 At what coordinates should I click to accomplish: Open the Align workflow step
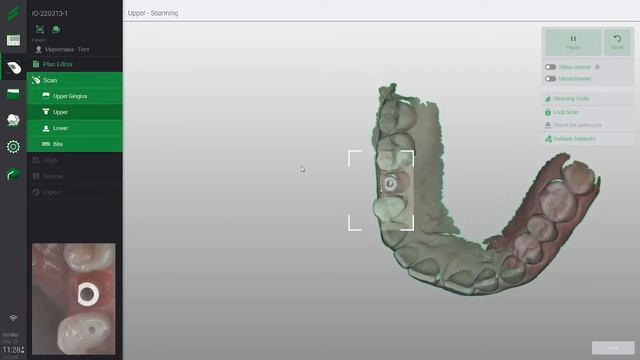click(x=75, y=160)
